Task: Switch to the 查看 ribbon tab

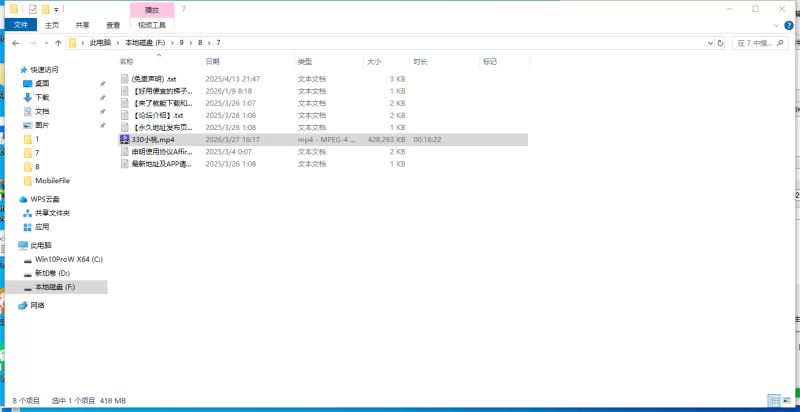Action: tap(113, 24)
